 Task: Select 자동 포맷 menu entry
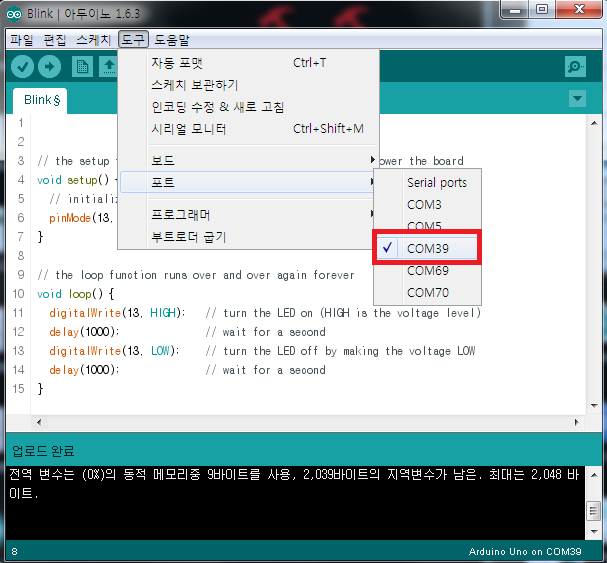click(x=249, y=63)
